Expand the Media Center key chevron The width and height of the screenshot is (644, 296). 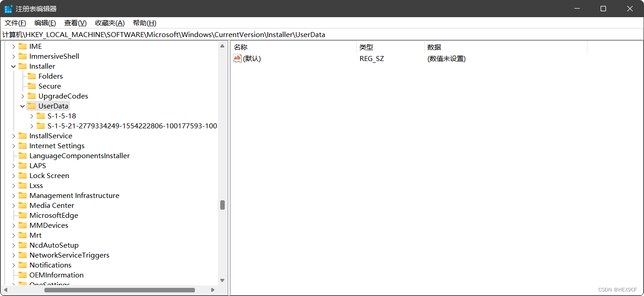(14, 206)
